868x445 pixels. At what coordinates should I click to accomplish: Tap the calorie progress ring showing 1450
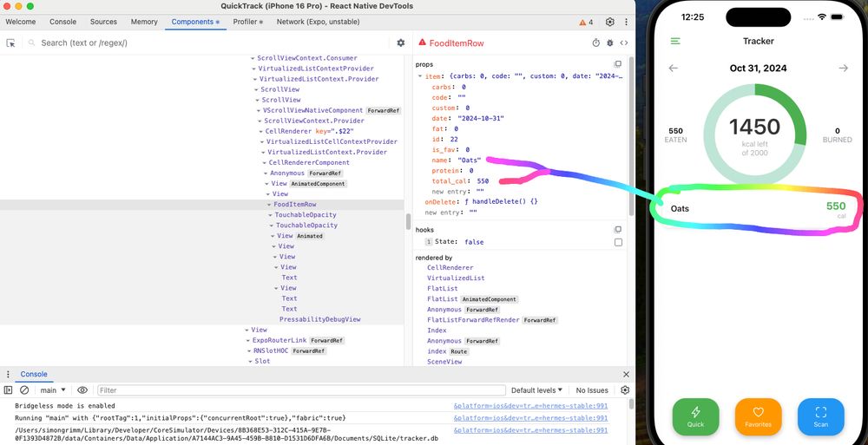pyautogui.click(x=754, y=134)
